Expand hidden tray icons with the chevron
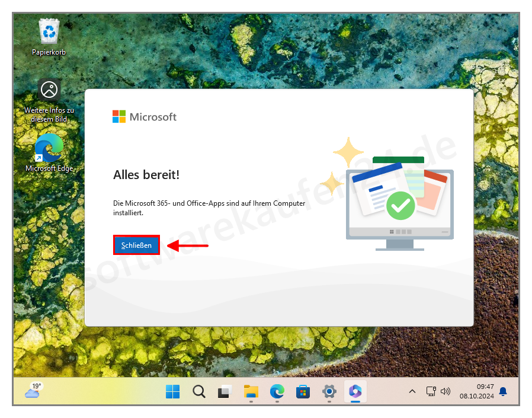 pos(412,391)
